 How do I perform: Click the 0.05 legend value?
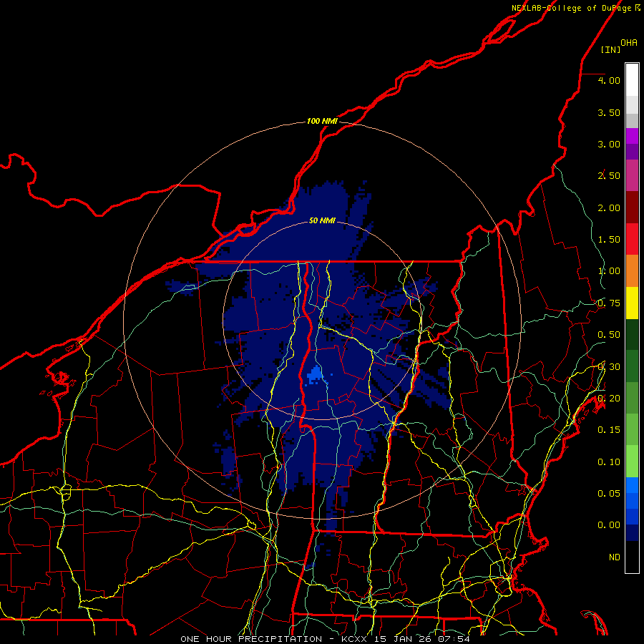(609, 494)
